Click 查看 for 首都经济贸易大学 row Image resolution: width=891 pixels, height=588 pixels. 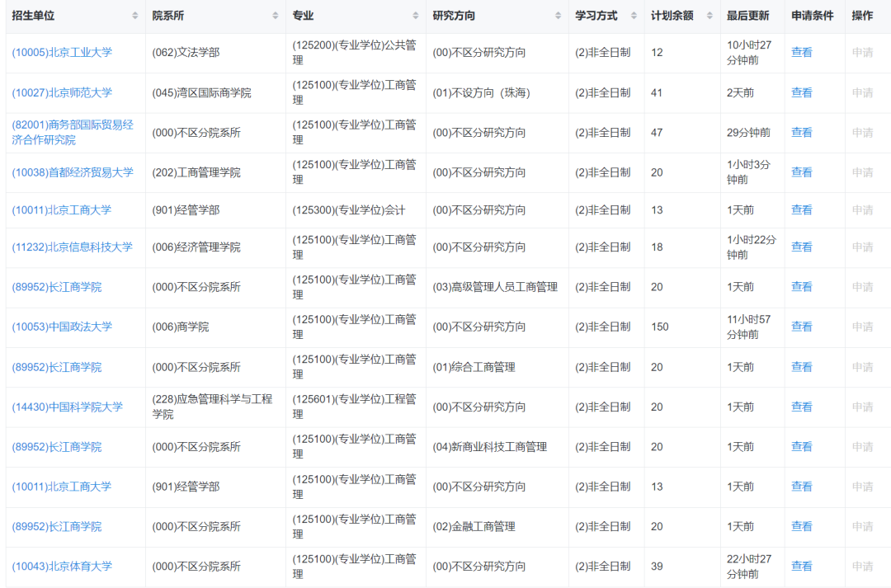[x=802, y=172]
